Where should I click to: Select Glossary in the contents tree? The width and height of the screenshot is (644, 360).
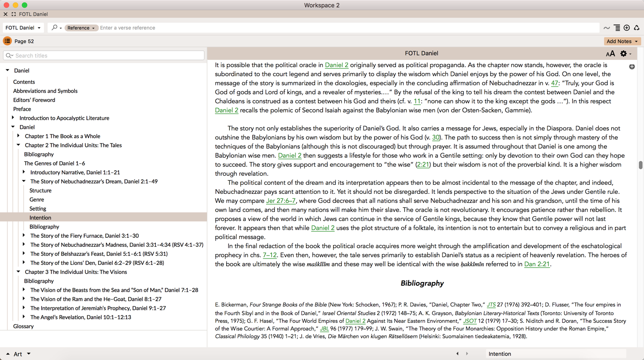(24, 326)
